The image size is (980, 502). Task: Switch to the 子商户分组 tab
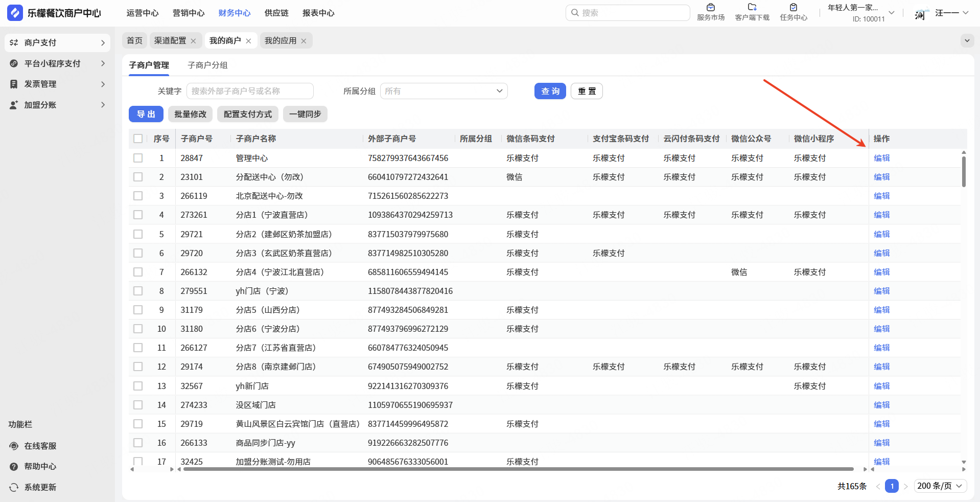[207, 65]
